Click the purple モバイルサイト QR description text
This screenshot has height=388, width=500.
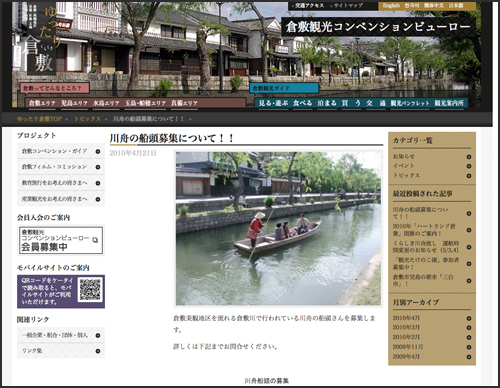coord(46,291)
